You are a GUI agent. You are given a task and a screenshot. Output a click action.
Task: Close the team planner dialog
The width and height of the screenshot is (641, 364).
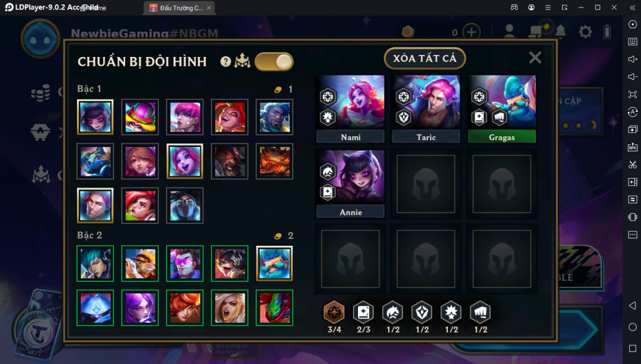pos(535,58)
